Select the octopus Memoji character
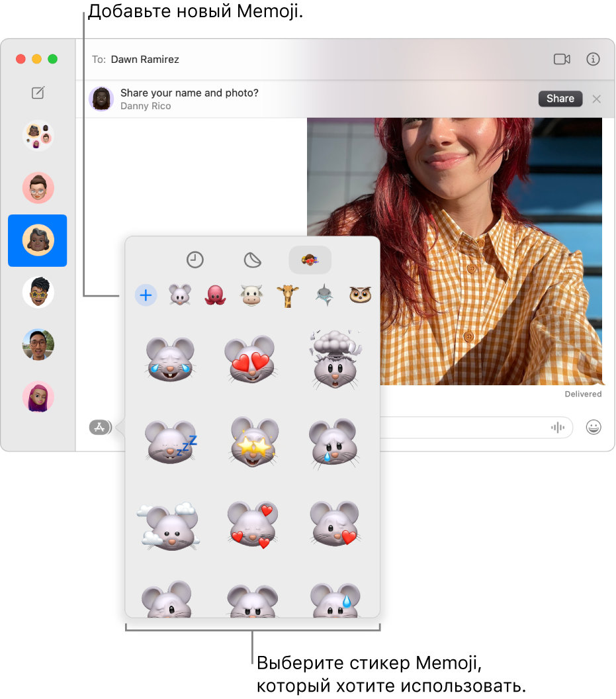Screen dimensions: 616x699 (215, 295)
